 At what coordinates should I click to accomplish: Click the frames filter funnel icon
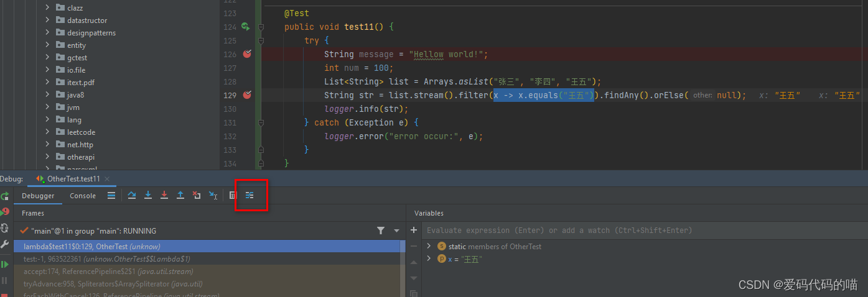(x=381, y=231)
